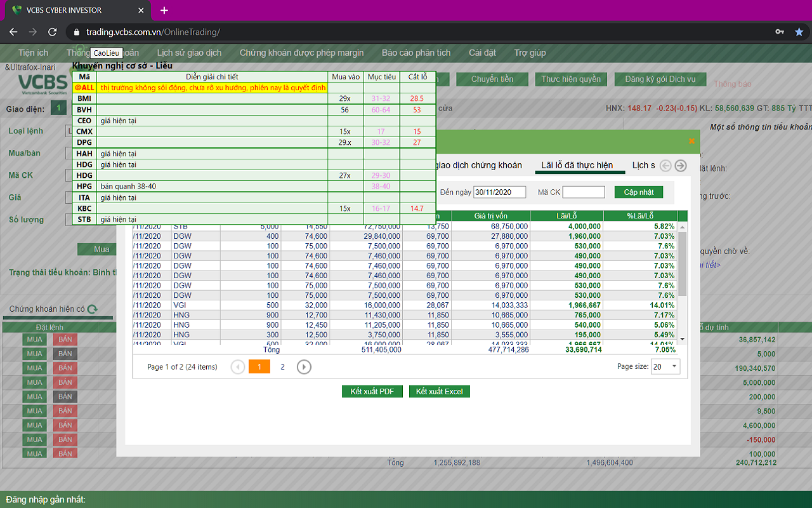
Task: Open a new browser tab
Action: pyautogui.click(x=164, y=10)
